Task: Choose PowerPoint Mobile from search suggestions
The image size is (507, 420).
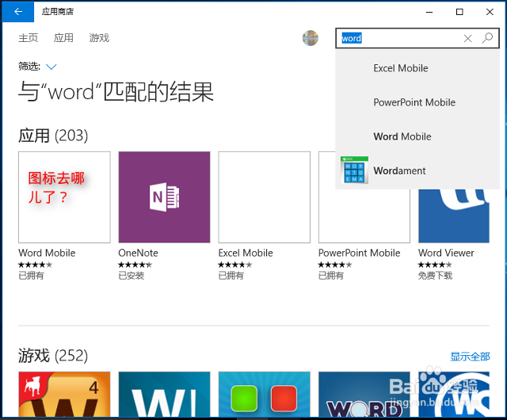Action: coord(417,102)
